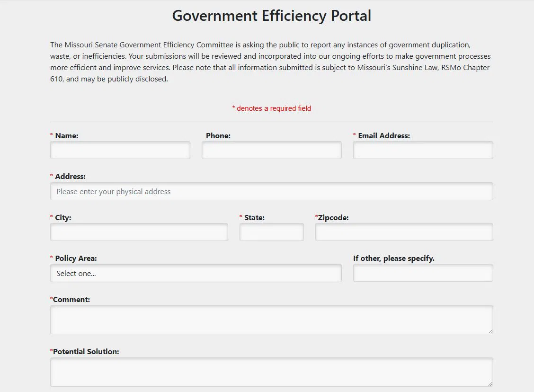Image resolution: width=534 pixels, height=392 pixels.
Task: Open the Policy Area dropdown
Action: (196, 273)
